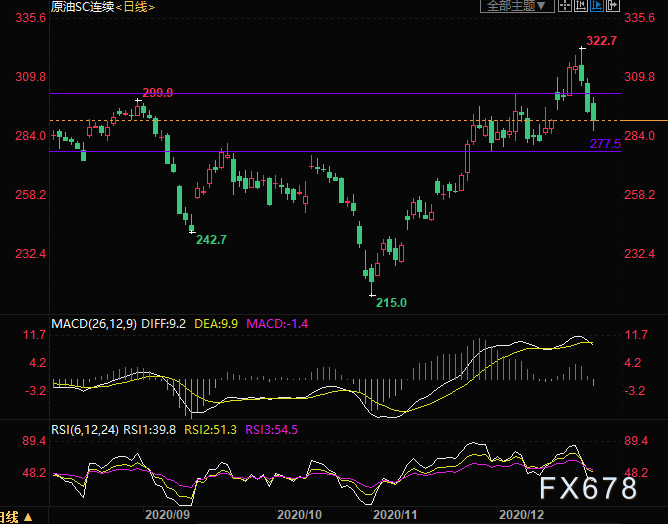Click the 299.9 peak price label

pos(158,92)
